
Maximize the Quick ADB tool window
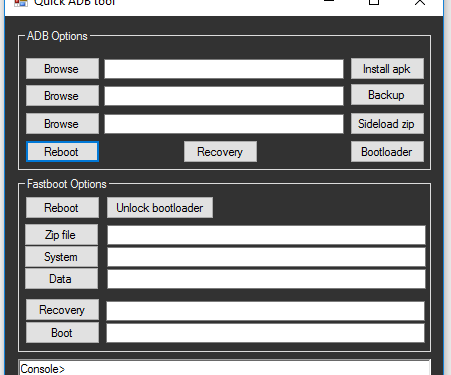click(374, 2)
